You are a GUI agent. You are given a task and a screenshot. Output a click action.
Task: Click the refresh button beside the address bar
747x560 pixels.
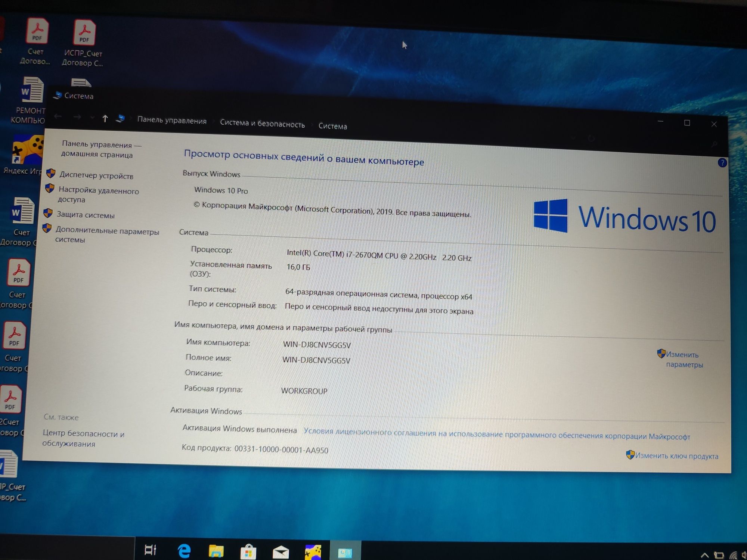591,139
